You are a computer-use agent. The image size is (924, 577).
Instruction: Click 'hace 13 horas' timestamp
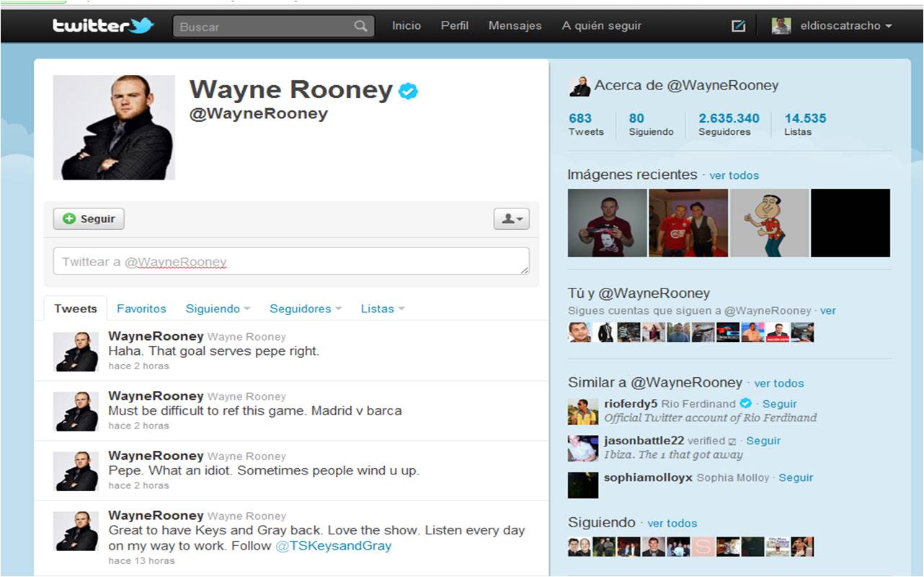pyautogui.click(x=141, y=560)
